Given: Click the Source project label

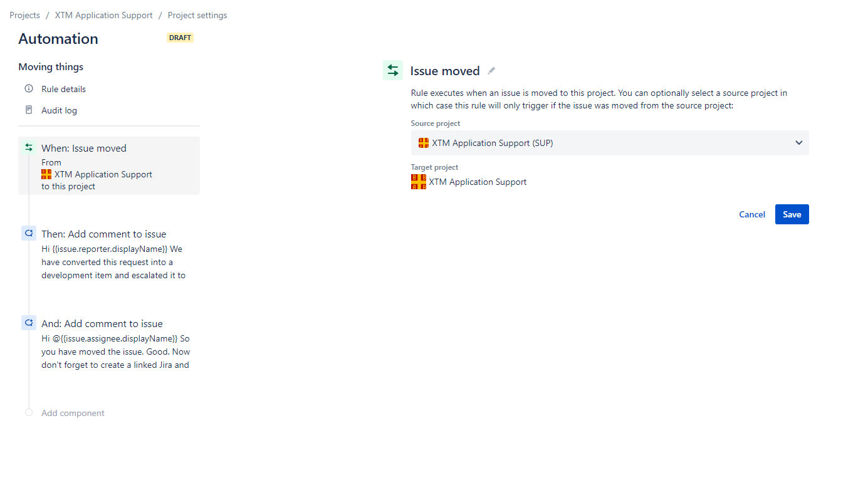Looking at the screenshot, I should coord(436,123).
